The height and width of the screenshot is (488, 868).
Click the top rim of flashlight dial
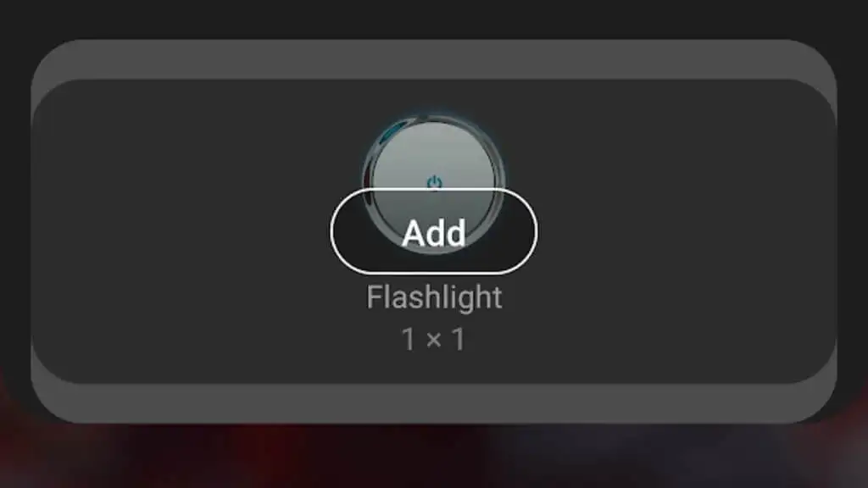433,118
